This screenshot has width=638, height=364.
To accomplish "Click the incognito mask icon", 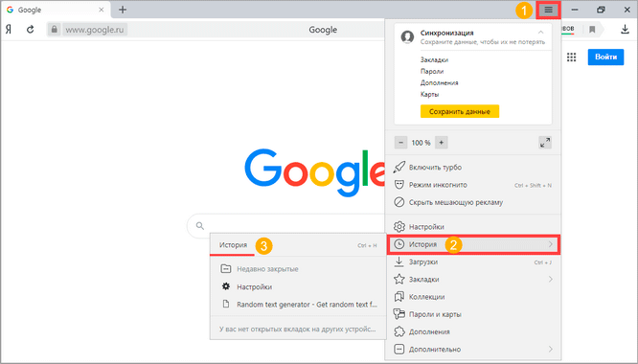I will click(x=399, y=185).
